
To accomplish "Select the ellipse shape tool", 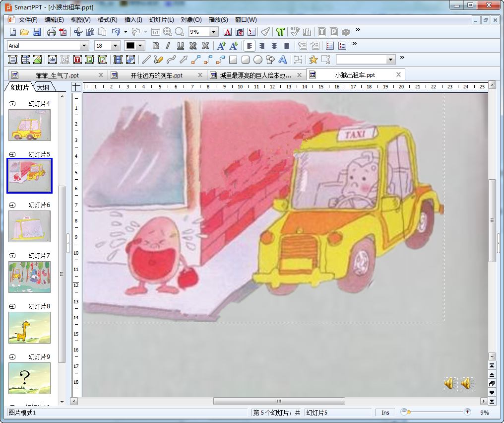I will pos(258,60).
